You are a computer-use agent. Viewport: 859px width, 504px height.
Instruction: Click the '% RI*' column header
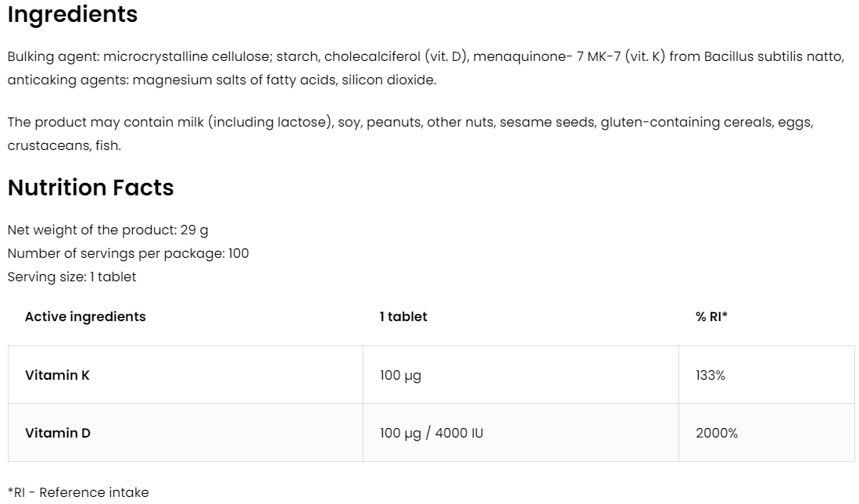tap(711, 316)
